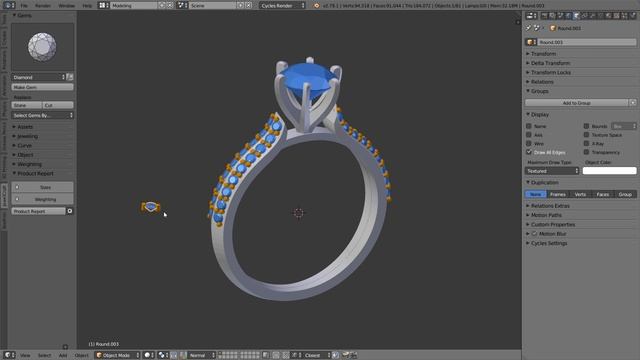The image size is (640, 360).
Task: Enable the Axis display checkbox
Action: 529,135
